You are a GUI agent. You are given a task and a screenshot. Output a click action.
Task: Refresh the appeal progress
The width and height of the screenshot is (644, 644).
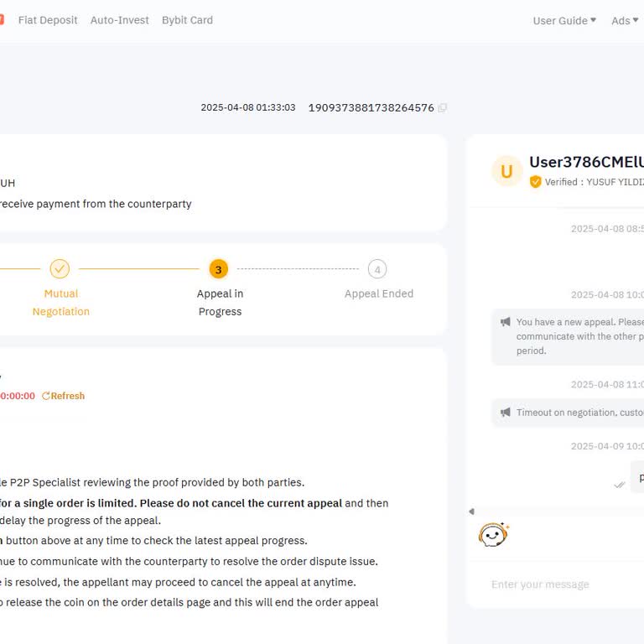click(63, 396)
